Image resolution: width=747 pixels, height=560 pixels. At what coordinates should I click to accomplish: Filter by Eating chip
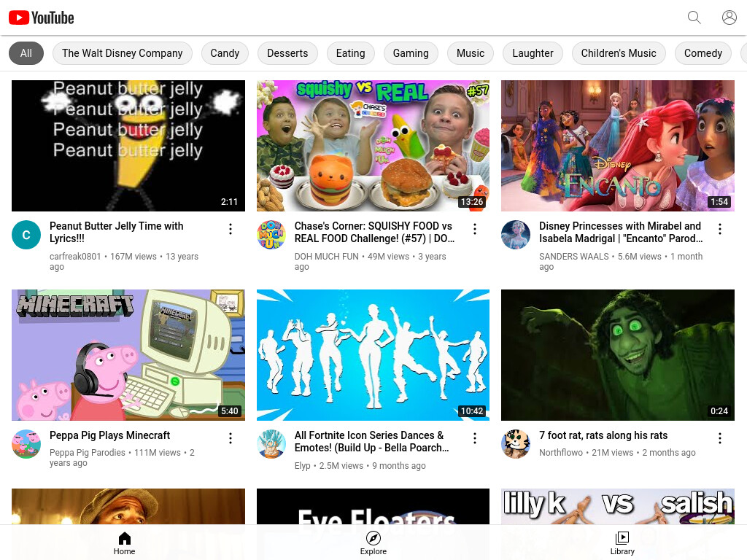point(351,53)
